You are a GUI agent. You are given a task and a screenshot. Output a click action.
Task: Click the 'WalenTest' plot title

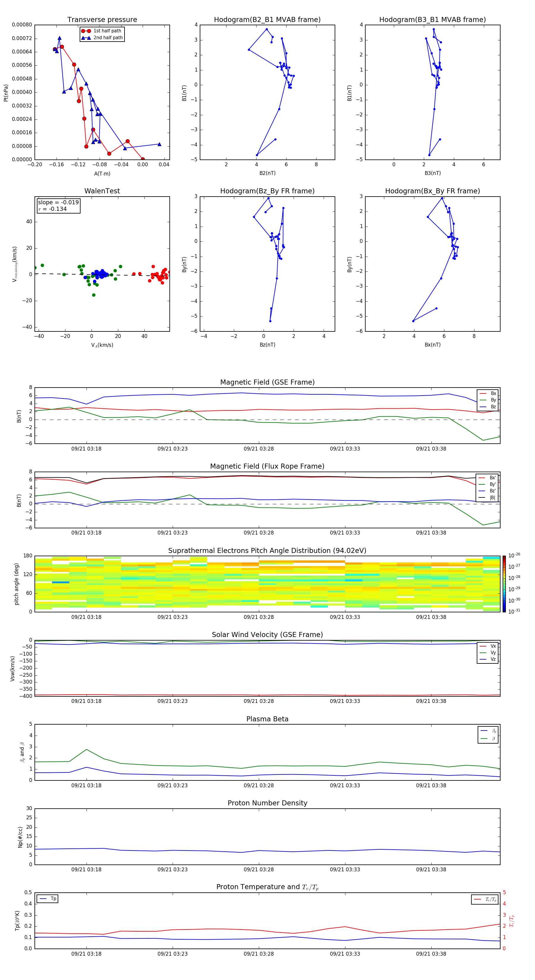102,191
